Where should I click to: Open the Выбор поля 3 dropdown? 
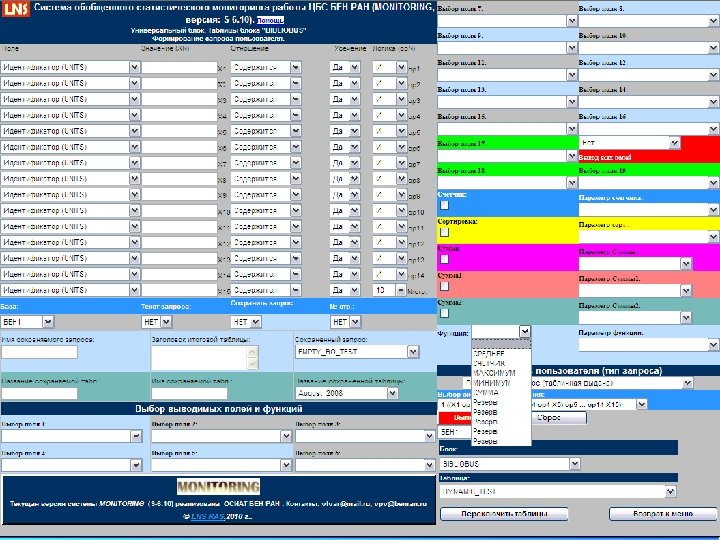[366, 436]
